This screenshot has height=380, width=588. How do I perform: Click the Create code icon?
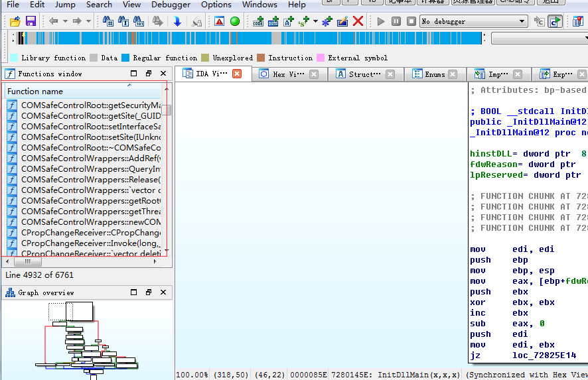pyautogui.click(x=258, y=21)
